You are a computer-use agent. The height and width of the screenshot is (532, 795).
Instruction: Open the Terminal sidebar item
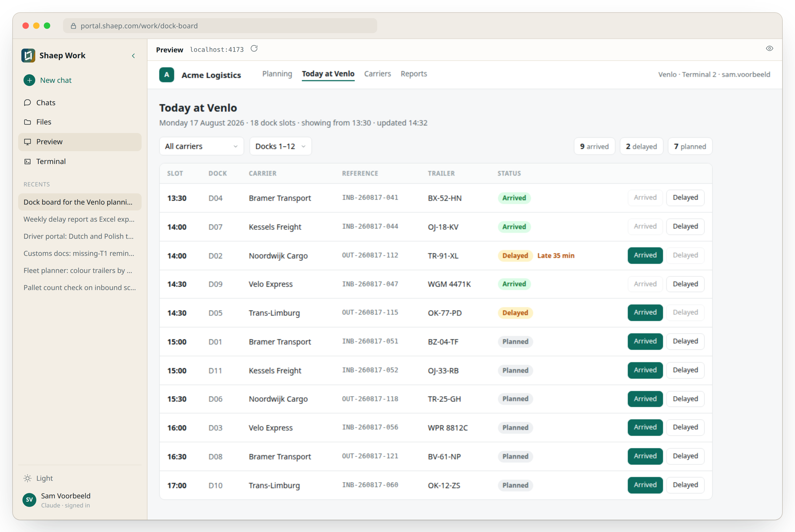click(x=80, y=161)
